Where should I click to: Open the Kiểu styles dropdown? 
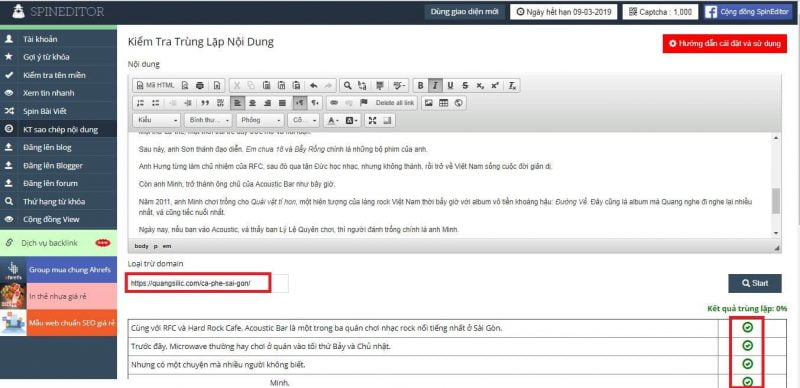tap(157, 120)
